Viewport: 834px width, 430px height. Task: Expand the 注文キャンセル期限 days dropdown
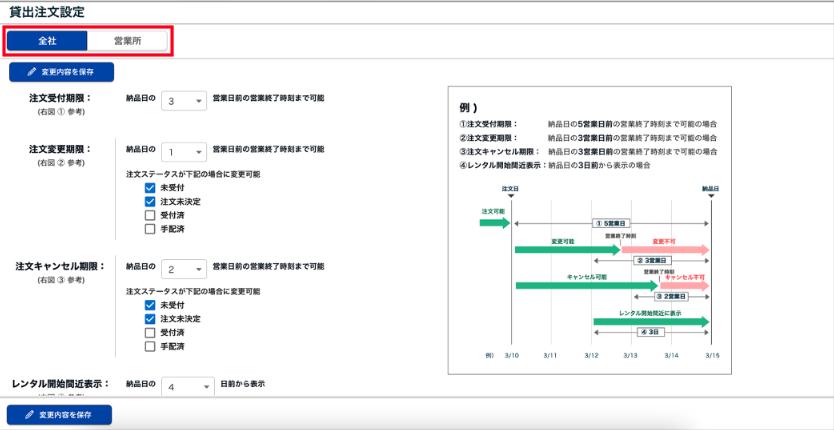[x=184, y=269]
